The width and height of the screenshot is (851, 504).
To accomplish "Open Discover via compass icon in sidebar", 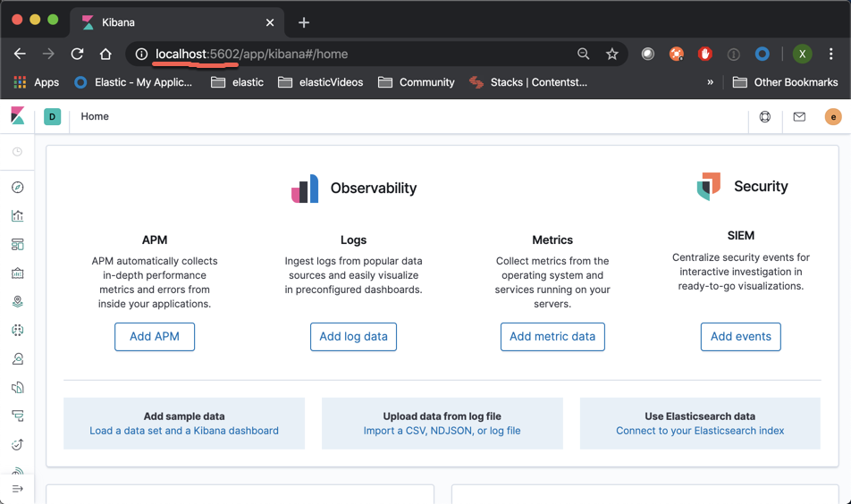I will click(17, 187).
